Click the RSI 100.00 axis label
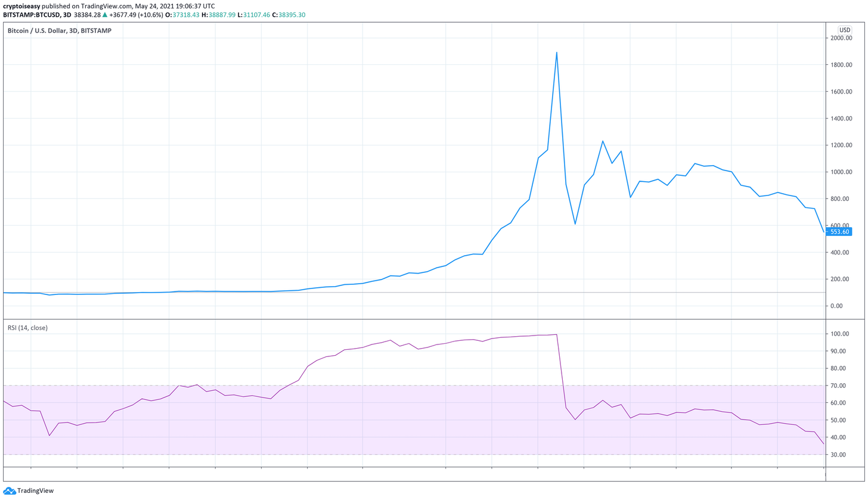The image size is (868, 500). tap(840, 334)
